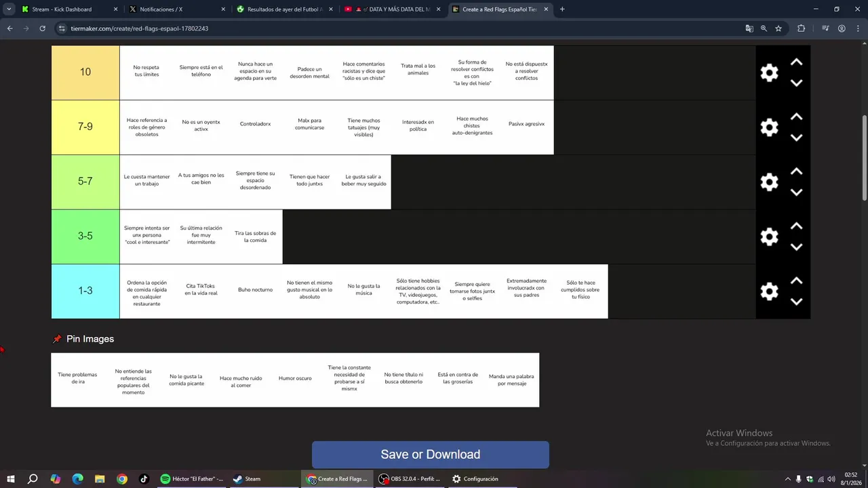Screen dimensions: 868x488
Task: Move tier 10 row up with arrow
Action: point(797,62)
